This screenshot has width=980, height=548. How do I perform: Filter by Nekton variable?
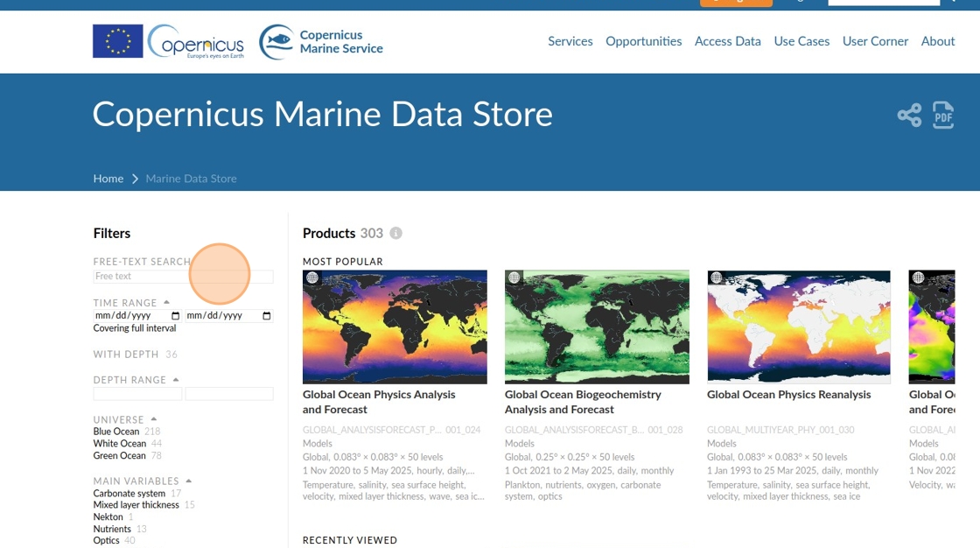click(x=108, y=517)
